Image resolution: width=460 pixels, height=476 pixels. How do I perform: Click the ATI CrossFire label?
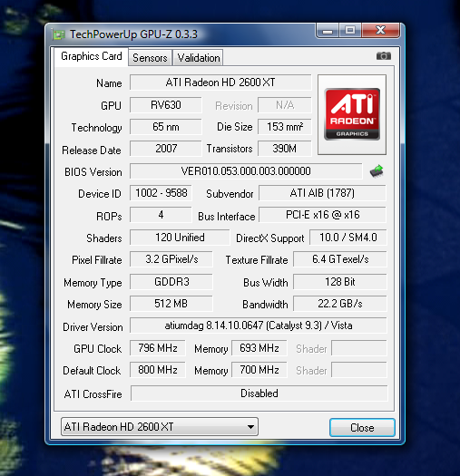pyautogui.click(x=93, y=394)
